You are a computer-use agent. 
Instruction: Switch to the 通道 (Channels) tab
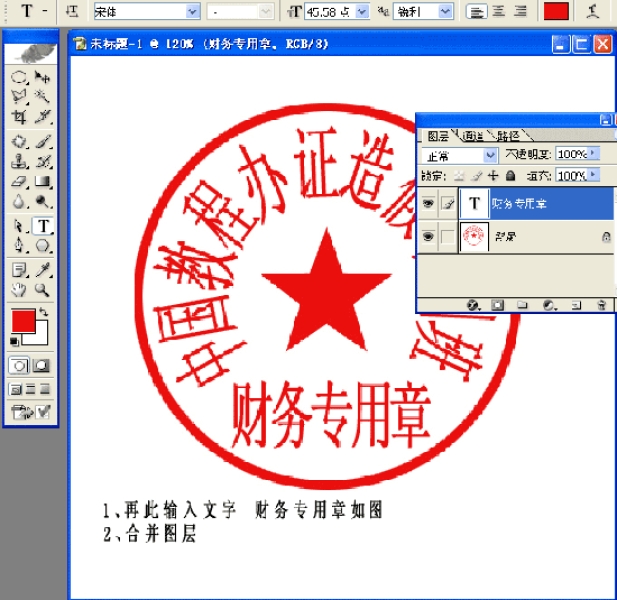tap(473, 136)
